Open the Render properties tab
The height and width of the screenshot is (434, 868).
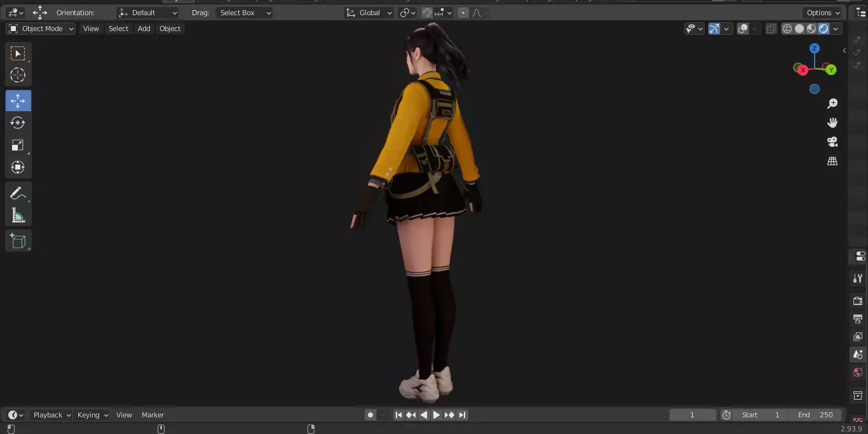click(x=858, y=301)
